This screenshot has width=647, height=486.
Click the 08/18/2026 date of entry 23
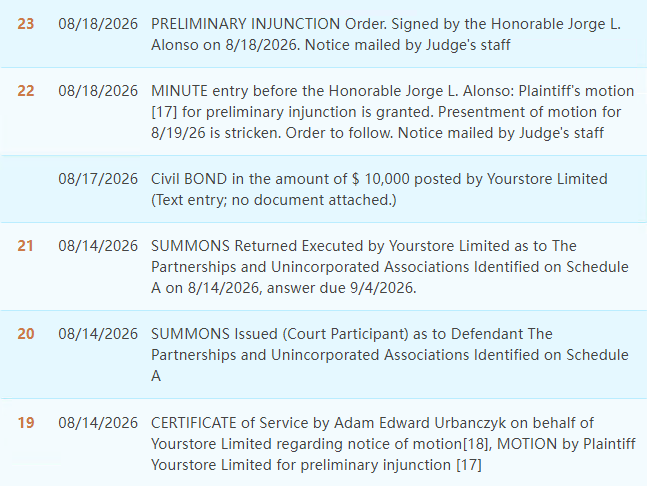98,24
